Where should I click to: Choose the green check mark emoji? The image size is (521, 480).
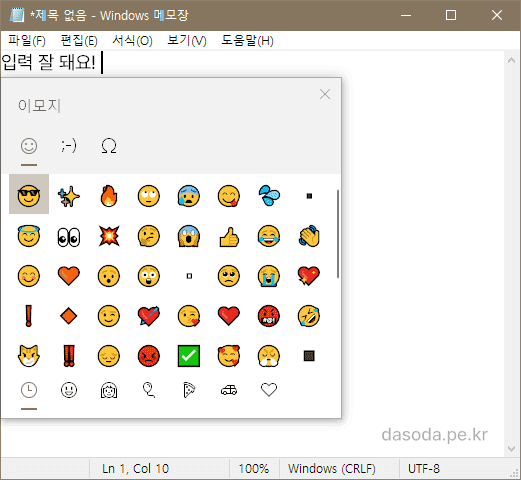click(189, 356)
